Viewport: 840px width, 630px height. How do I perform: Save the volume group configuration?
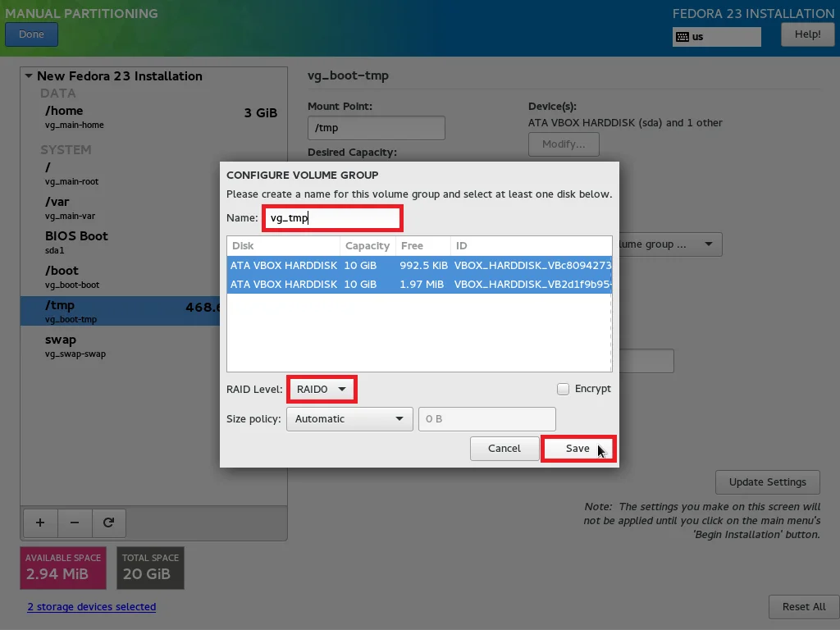(x=578, y=449)
